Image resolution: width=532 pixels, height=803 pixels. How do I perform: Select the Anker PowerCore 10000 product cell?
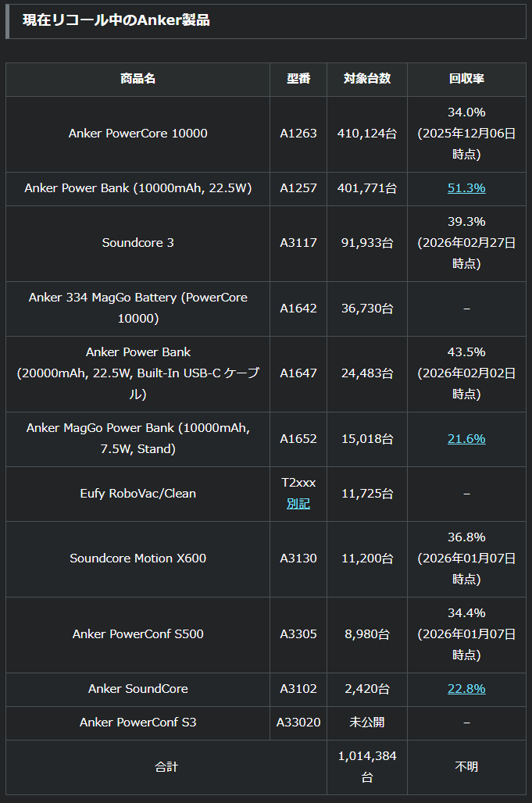138,134
